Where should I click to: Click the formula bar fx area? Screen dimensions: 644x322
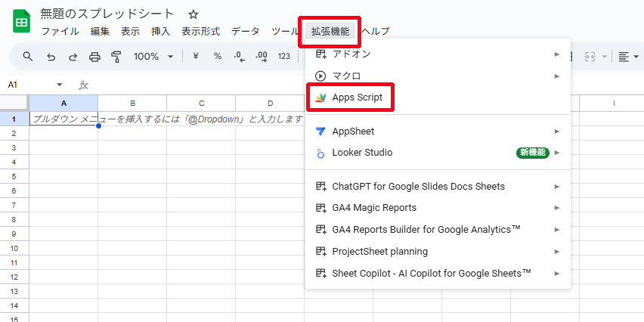(83, 85)
